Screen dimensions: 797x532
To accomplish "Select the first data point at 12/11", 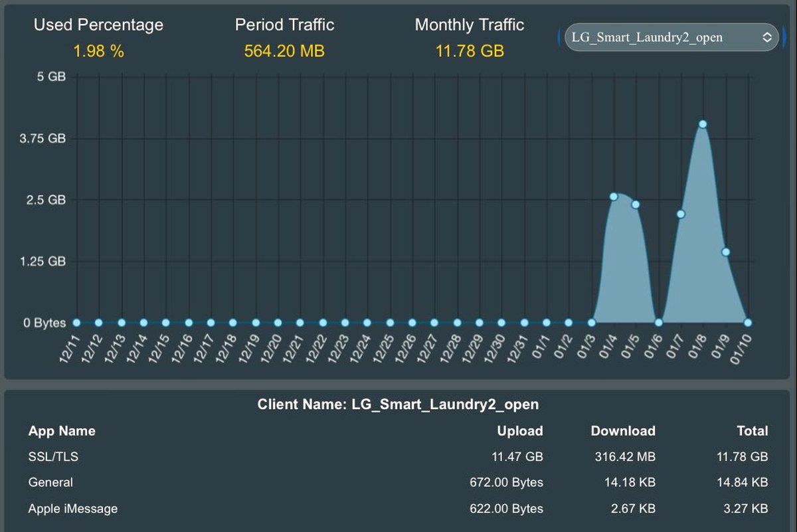I will click(x=76, y=323).
